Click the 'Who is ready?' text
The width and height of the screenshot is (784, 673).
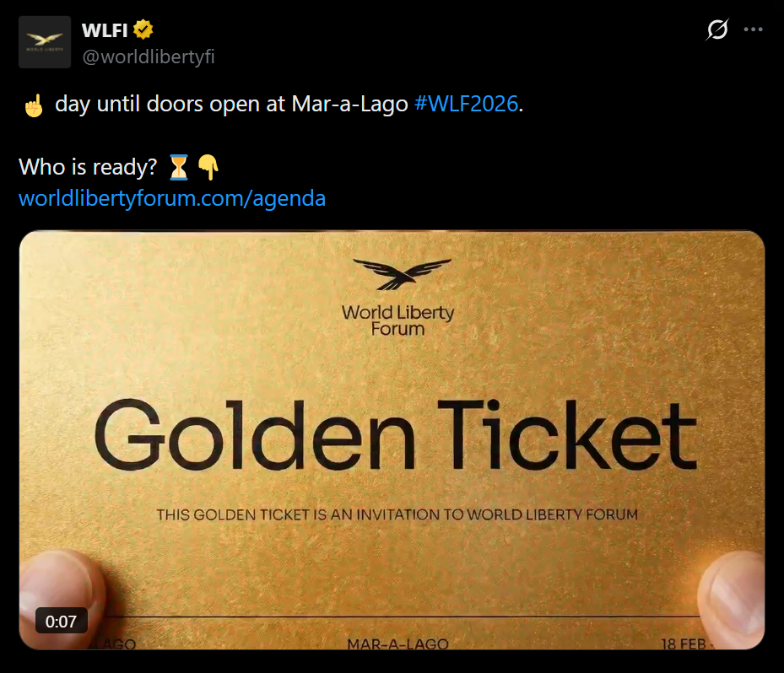(x=88, y=167)
